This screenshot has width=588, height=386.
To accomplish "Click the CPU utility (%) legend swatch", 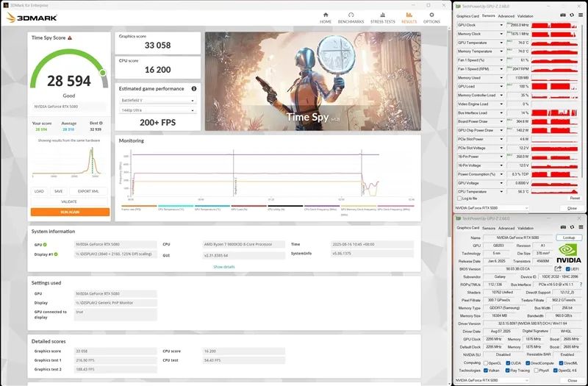I will 285,206.
